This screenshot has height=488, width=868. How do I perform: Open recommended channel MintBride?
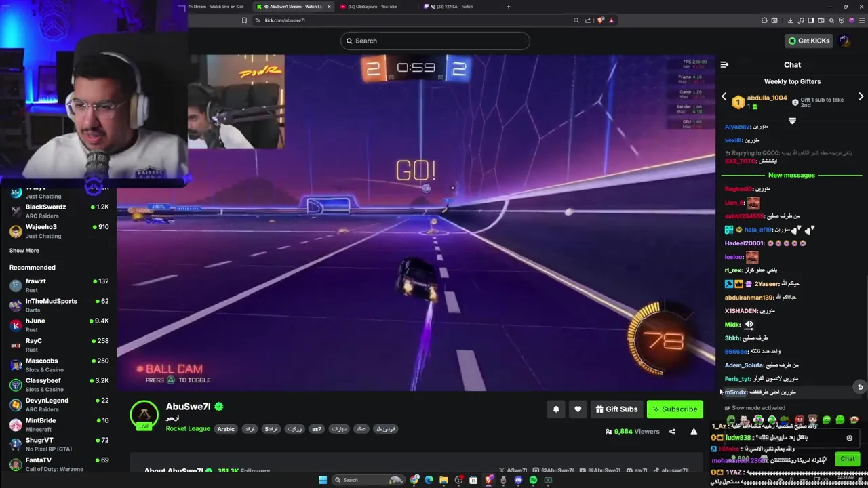[58, 424]
